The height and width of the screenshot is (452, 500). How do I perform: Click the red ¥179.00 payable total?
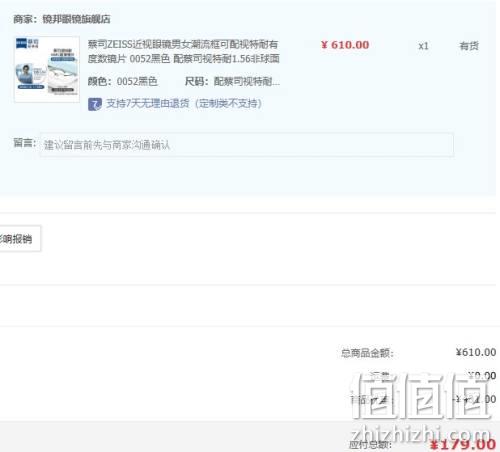(463, 445)
